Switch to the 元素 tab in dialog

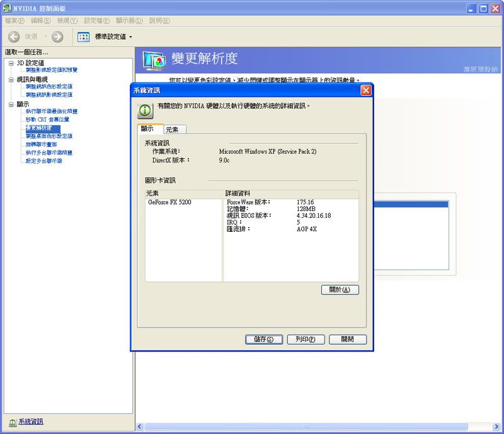pos(175,130)
